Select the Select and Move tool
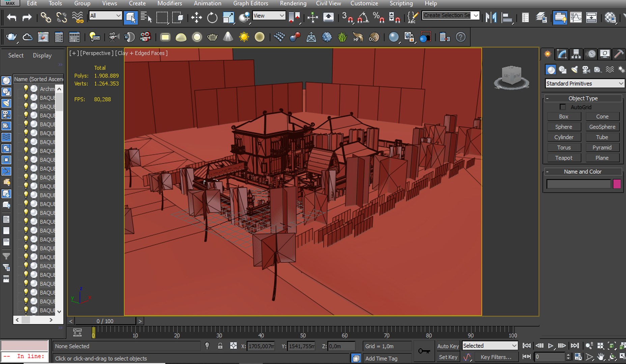The height and width of the screenshot is (364, 626). (196, 17)
